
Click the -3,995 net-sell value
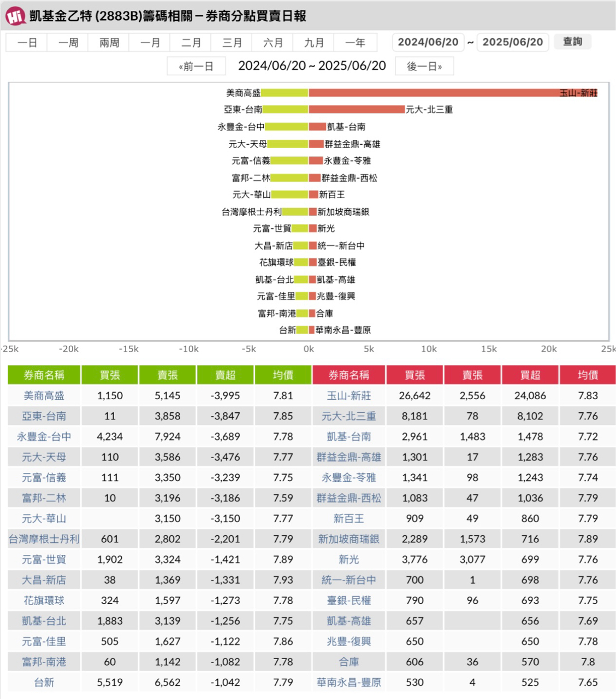tap(225, 396)
